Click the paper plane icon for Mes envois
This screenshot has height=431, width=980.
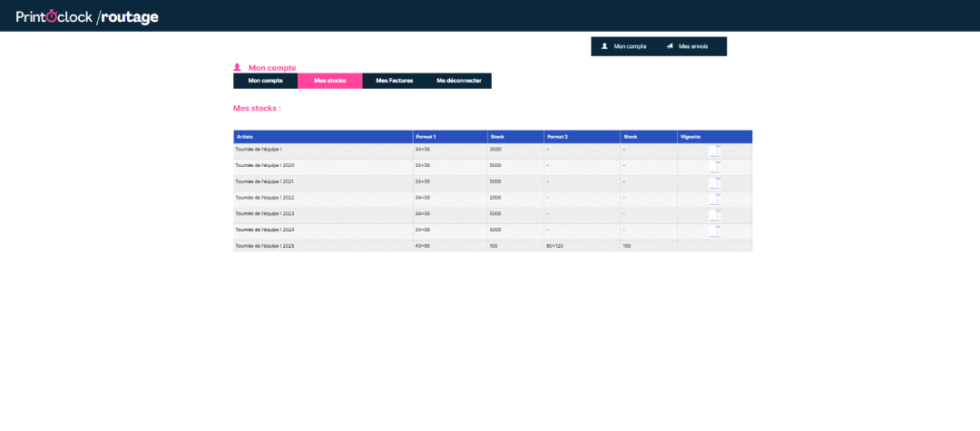(670, 46)
